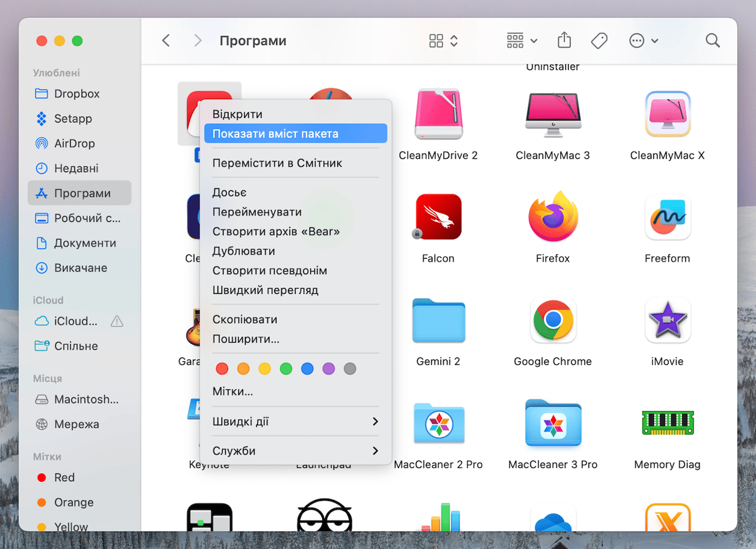Apply the blue color tag
The width and height of the screenshot is (756, 549).
(307, 369)
